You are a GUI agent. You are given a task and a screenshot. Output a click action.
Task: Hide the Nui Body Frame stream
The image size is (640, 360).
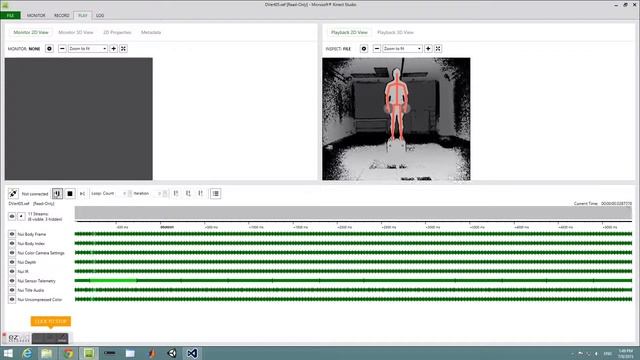pyautogui.click(x=12, y=234)
